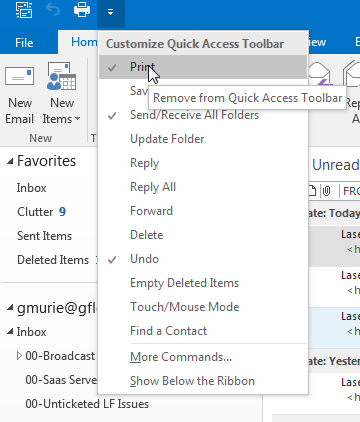Uncheck the Undo menu option
The width and height of the screenshot is (360, 422).
[x=203, y=259]
